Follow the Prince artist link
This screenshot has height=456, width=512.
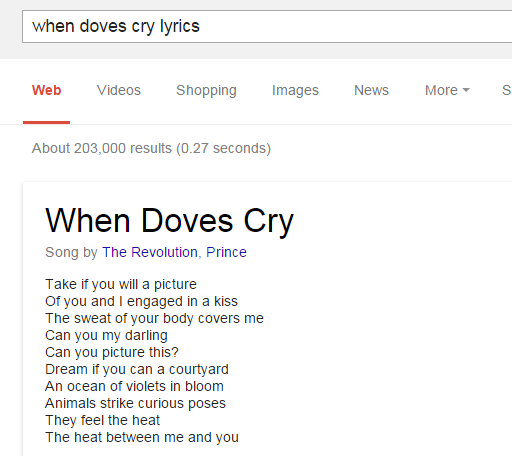(x=226, y=252)
